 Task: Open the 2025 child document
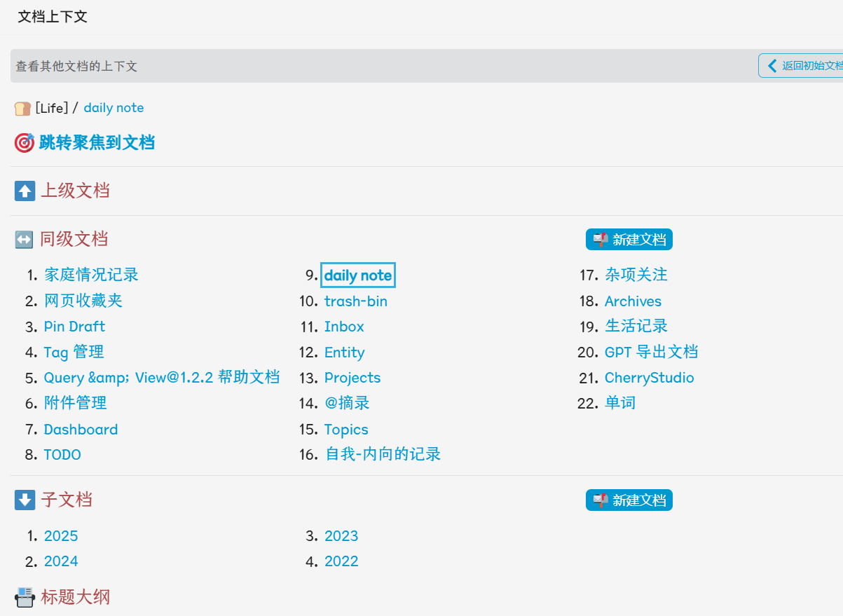coord(61,535)
